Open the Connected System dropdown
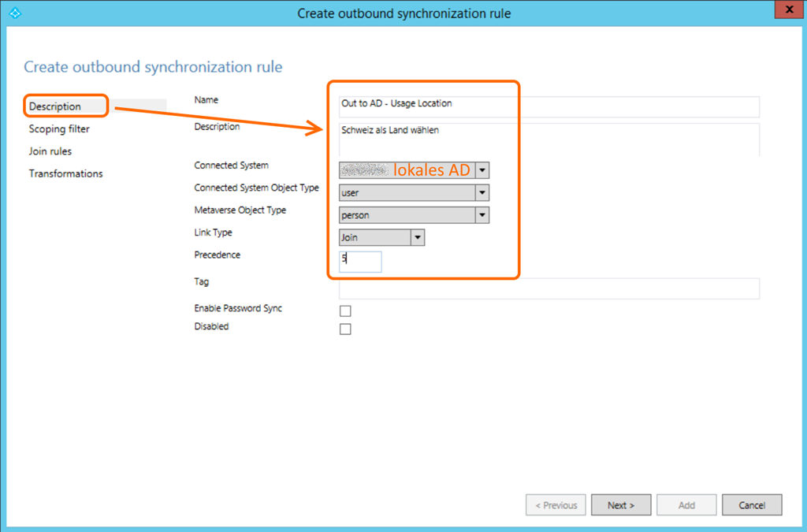The width and height of the screenshot is (807, 532). coord(482,170)
